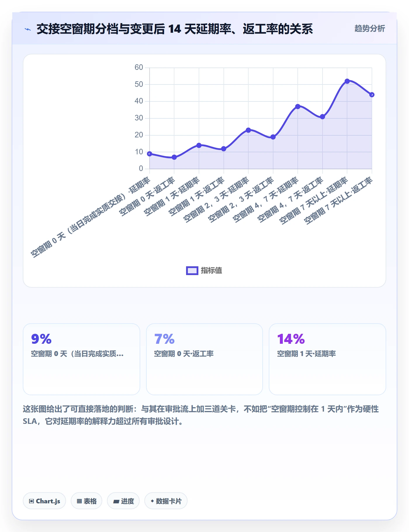Select the 数据卡片 chip
This screenshot has height=532, width=409.
click(166, 501)
